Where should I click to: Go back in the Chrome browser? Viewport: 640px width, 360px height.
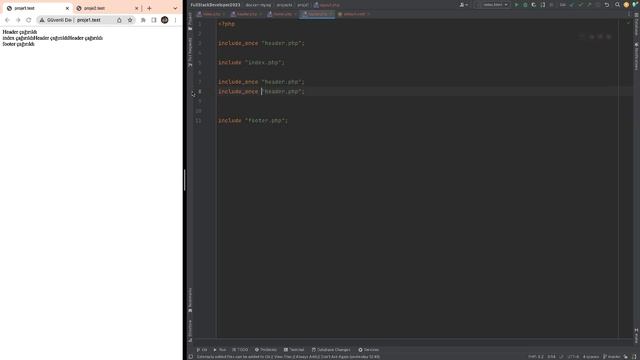(7, 20)
